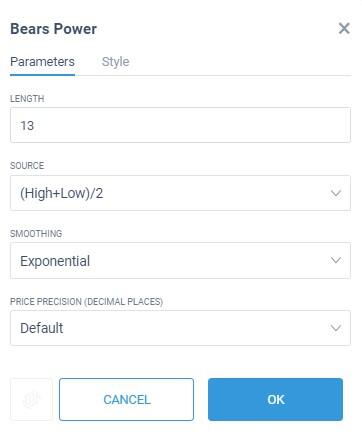Image resolution: width=362 pixels, height=434 pixels.
Task: Confirm settings with the OK button
Action: click(275, 399)
